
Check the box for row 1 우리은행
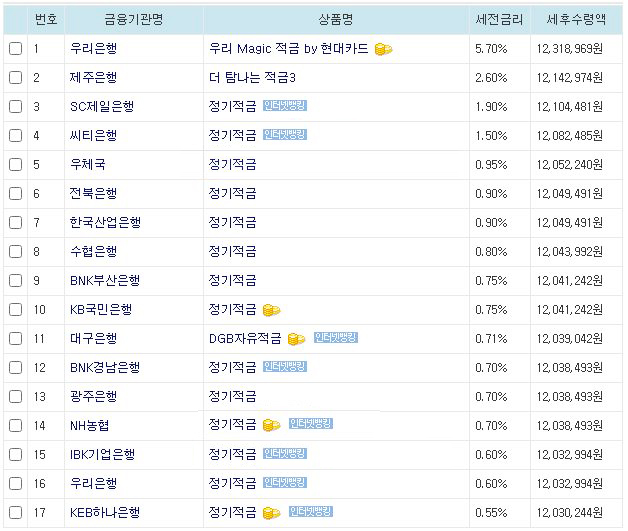(15, 48)
